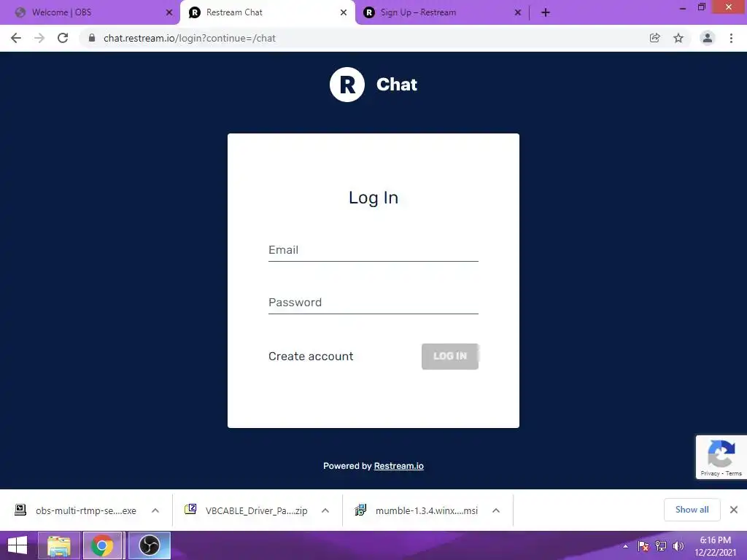Expand options for obs-multi-rtmp exe download
747x560 pixels.
tap(155, 510)
